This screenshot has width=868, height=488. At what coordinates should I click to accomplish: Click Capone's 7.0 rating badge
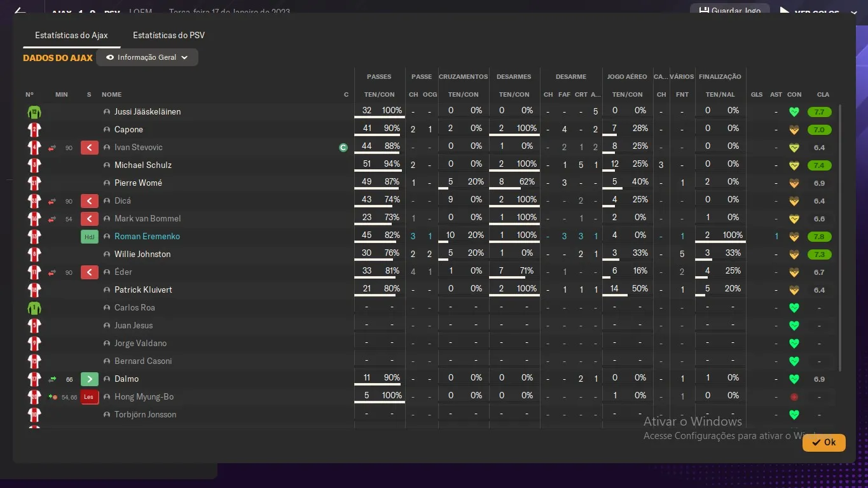[x=819, y=130]
